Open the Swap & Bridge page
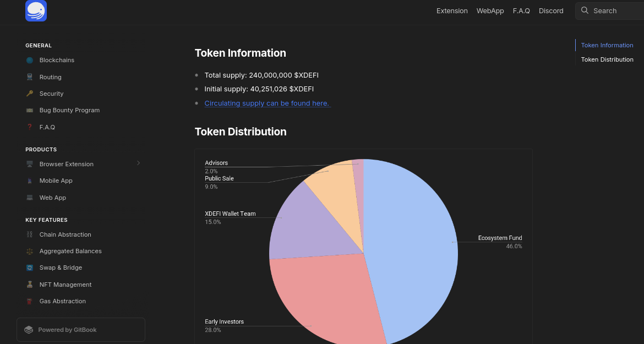Screen dimensions: 644x344 (x=61, y=267)
